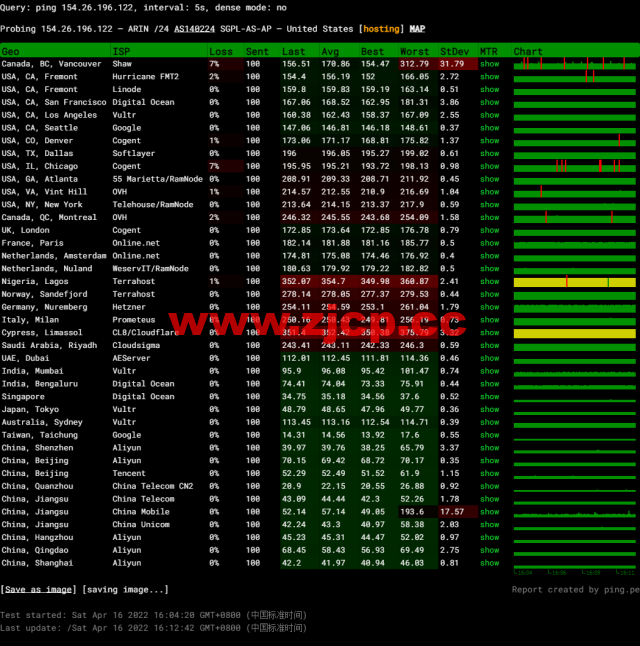
Task: Show MTR for New York Telehouse/RamNode
Action: click(490, 204)
